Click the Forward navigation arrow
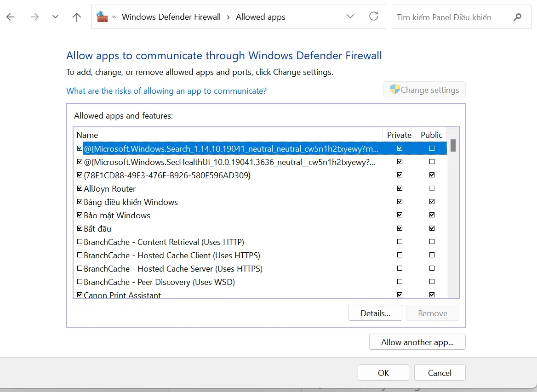The width and height of the screenshot is (537, 392). 34,17
